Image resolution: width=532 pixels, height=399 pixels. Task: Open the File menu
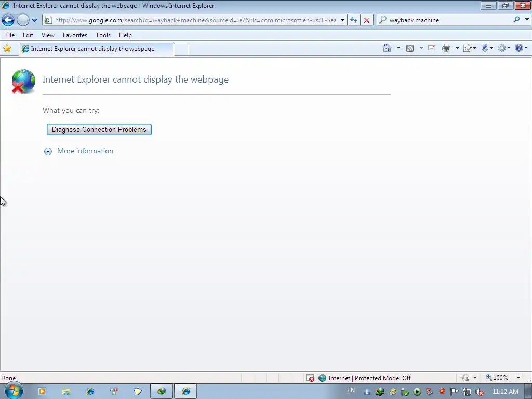click(10, 35)
